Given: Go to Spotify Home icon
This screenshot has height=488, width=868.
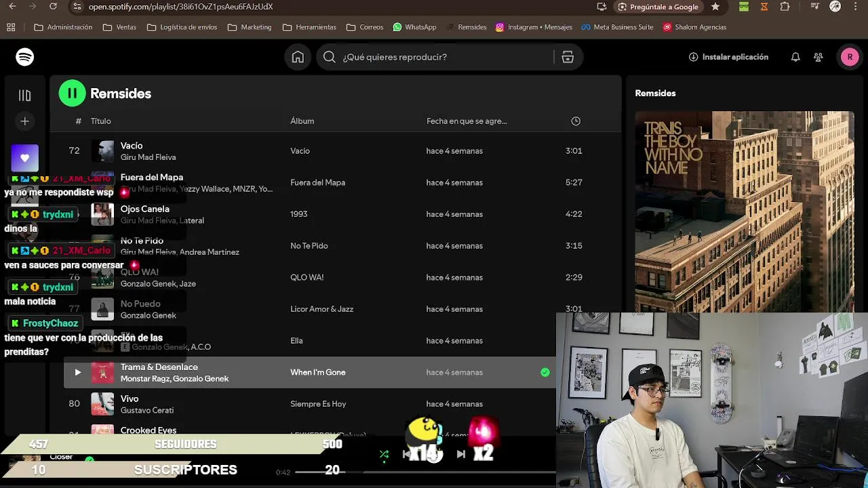Looking at the screenshot, I should (x=298, y=57).
